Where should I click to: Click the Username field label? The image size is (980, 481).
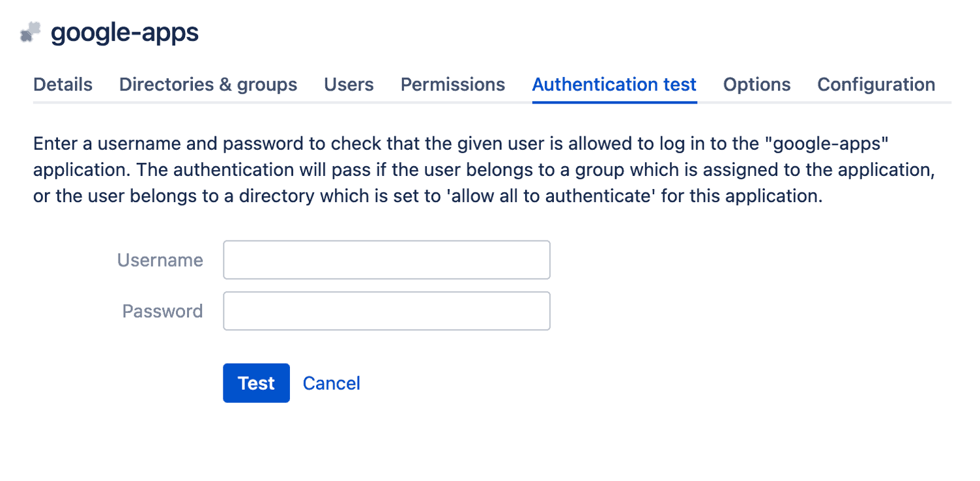[x=160, y=261]
